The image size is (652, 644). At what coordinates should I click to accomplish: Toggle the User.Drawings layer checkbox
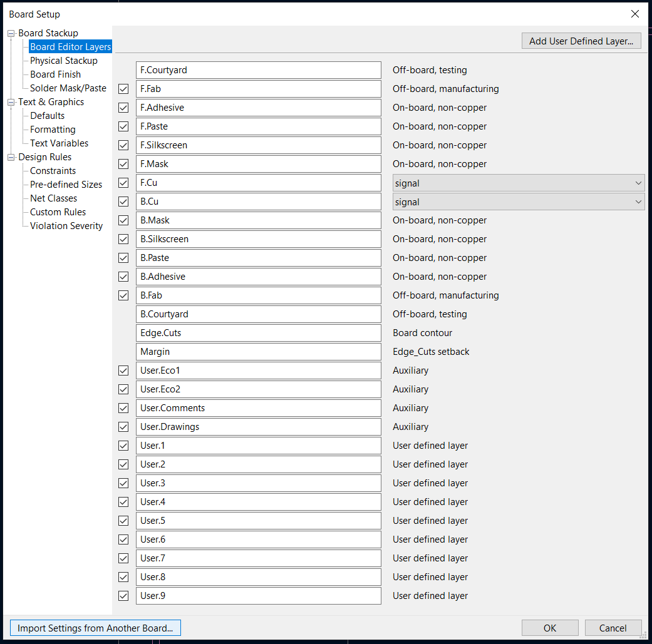pos(123,427)
